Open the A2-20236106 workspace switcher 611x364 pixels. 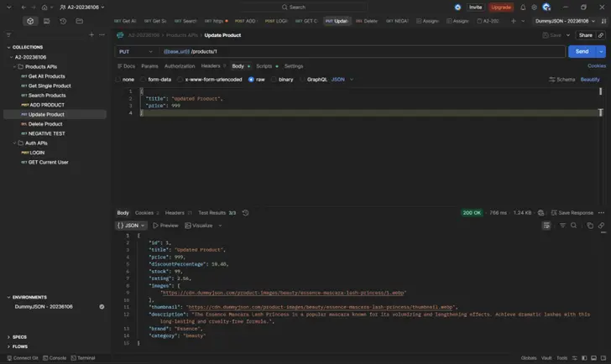(82, 7)
